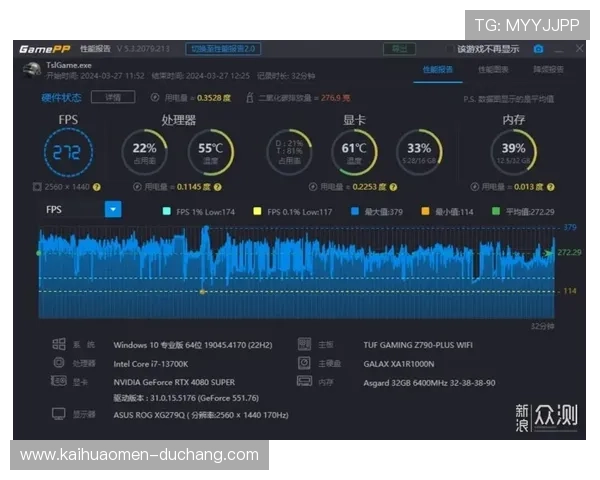Click the GamePP logo
Screen dimensions: 600x480
point(43,48)
